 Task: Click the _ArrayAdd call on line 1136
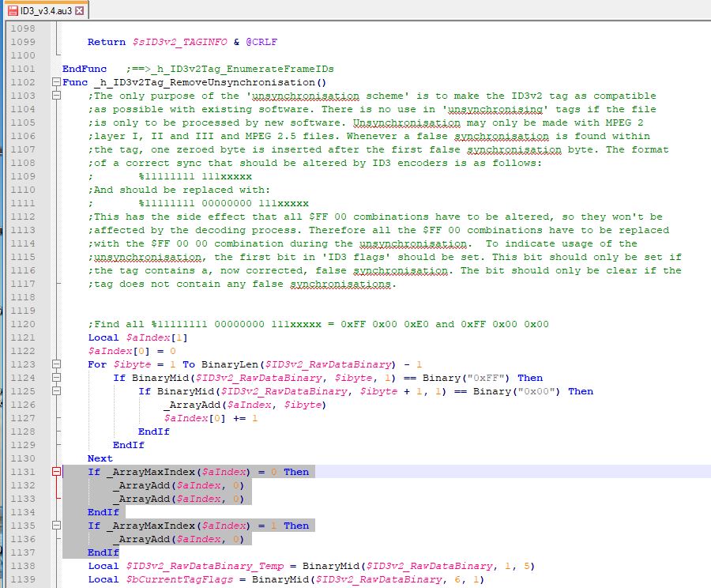(x=179, y=539)
